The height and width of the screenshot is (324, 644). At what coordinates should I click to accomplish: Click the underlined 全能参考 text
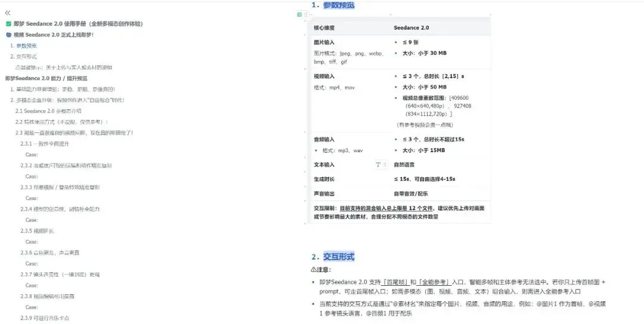coord(434,282)
